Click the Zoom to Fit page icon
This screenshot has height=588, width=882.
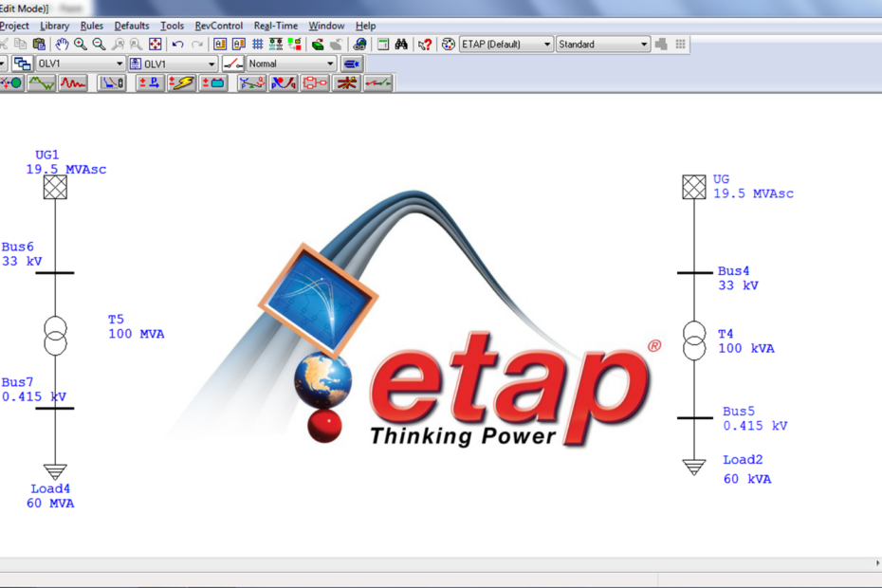coord(155,44)
